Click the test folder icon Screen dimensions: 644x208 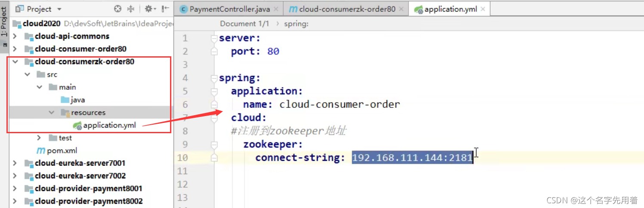tap(53, 138)
